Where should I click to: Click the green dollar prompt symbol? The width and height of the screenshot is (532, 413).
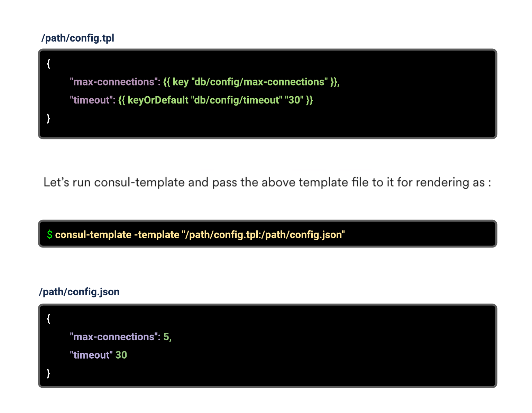tap(50, 235)
